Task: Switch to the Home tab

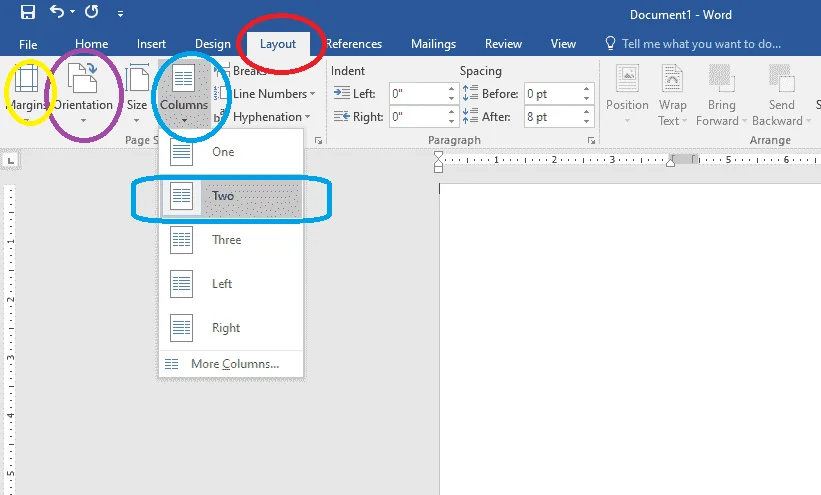Action: (x=91, y=44)
